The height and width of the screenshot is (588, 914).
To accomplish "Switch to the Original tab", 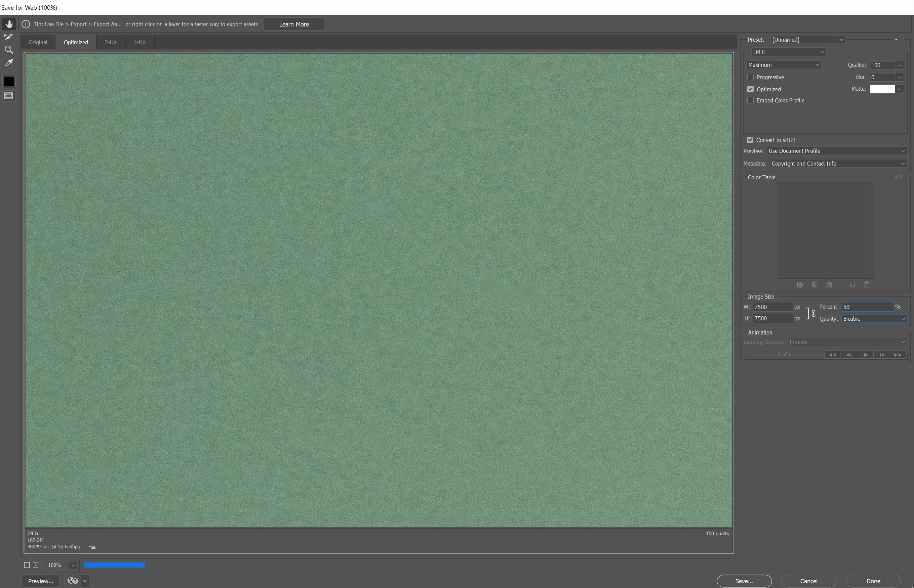I will pyautogui.click(x=38, y=42).
